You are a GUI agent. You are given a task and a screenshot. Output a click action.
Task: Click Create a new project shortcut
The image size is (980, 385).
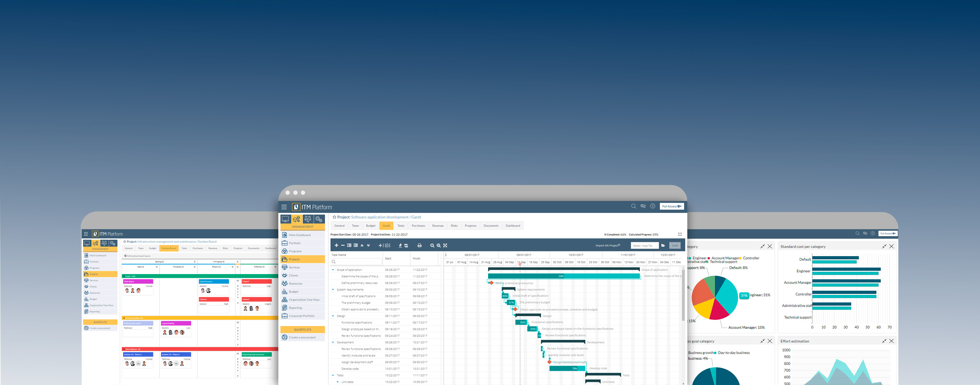coord(302,337)
